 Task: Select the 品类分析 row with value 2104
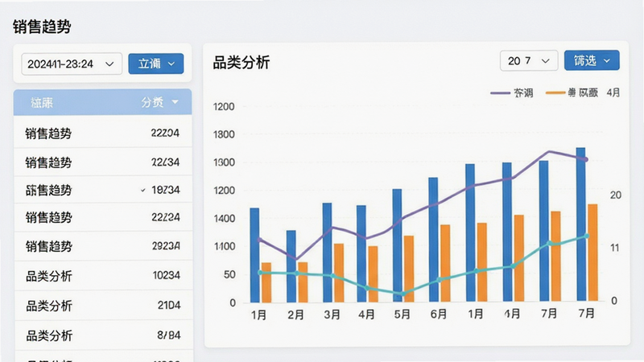(x=103, y=306)
